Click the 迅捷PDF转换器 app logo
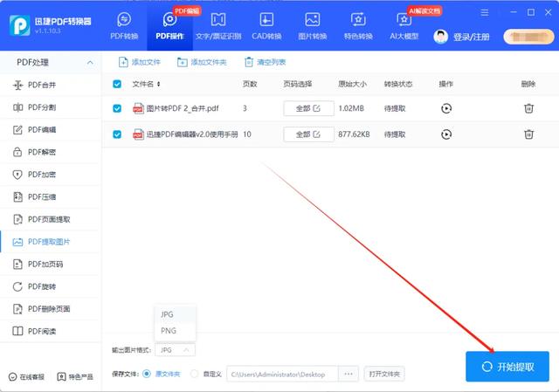Viewport: 559px width, 392px height. pos(19,25)
